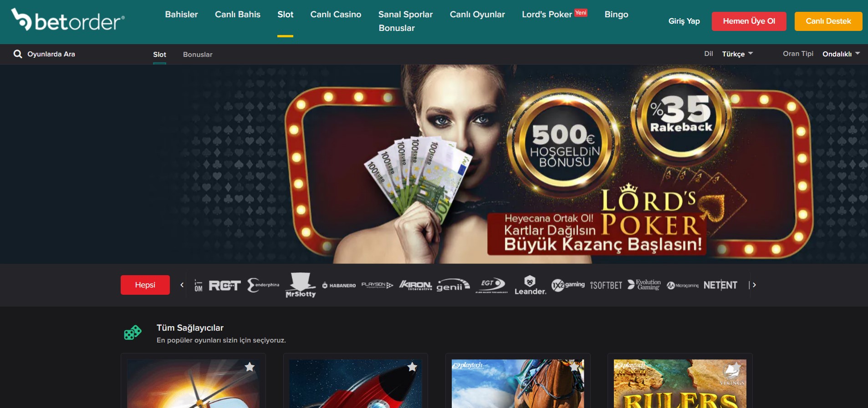The image size is (868, 408).
Task: Open Canlı Oyunlar menu item
Action: [x=477, y=15]
